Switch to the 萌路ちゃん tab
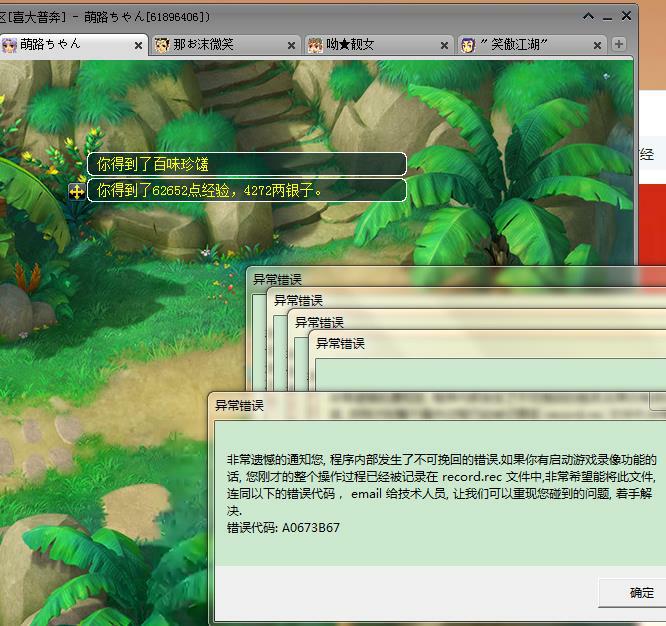Screen dimensions: 666x626 click(72, 45)
